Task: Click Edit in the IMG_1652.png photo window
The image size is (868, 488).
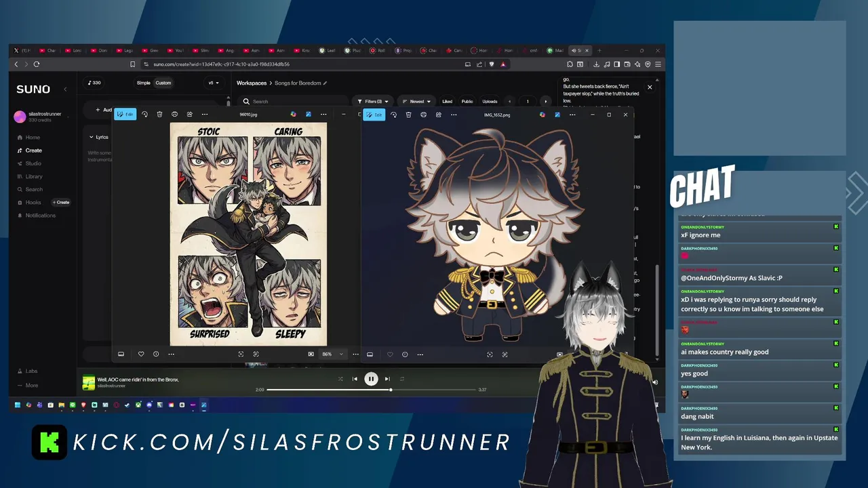Action: [374, 115]
